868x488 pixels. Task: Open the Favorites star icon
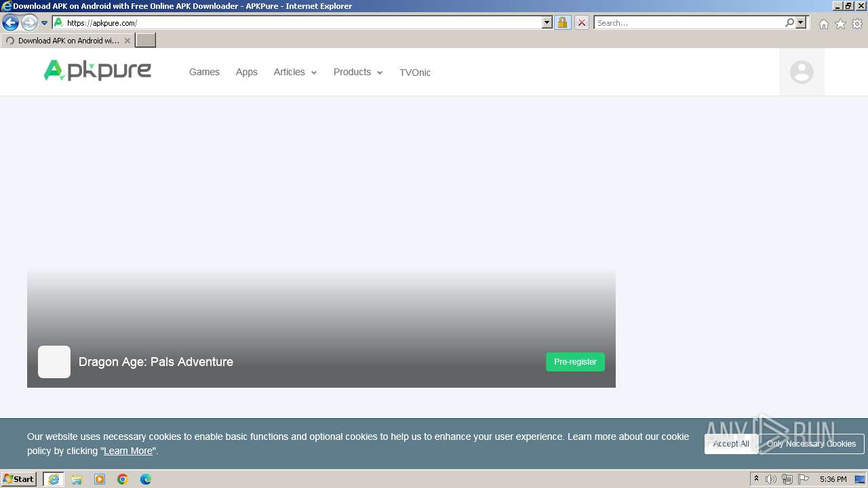840,24
